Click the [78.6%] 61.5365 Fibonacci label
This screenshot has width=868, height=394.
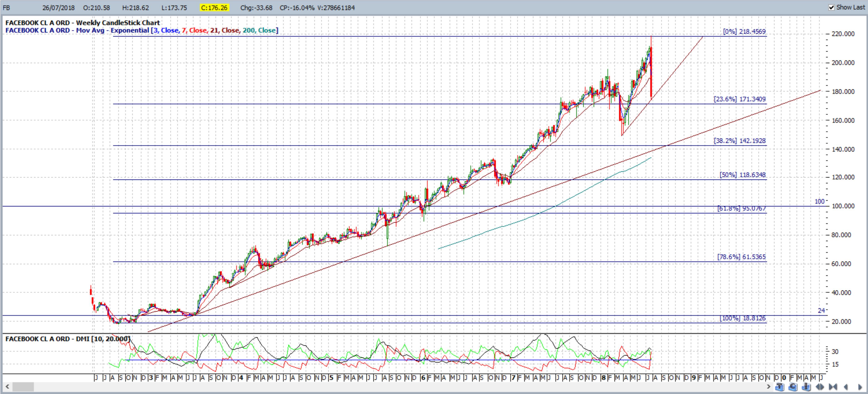(x=741, y=257)
